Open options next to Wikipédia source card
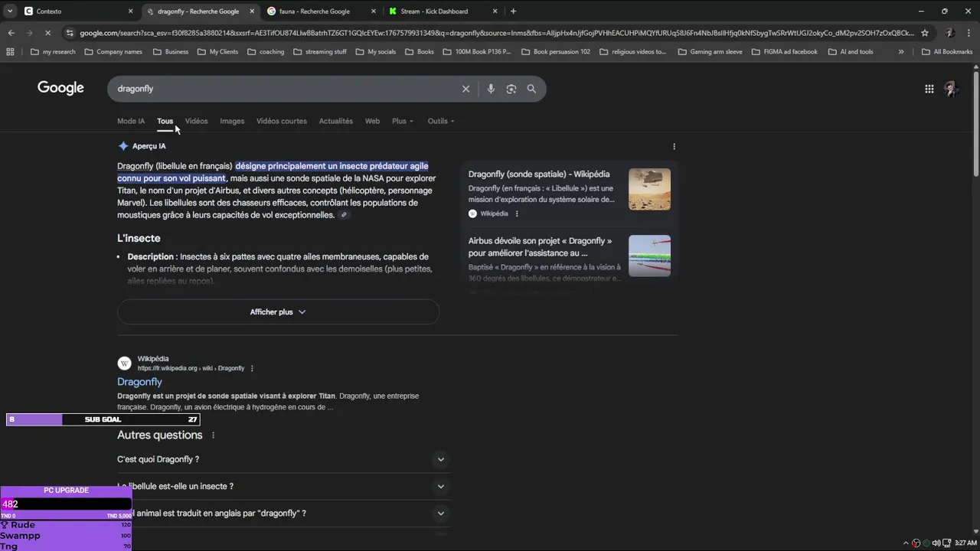Viewport: 980px width, 551px height. pyautogui.click(x=517, y=214)
